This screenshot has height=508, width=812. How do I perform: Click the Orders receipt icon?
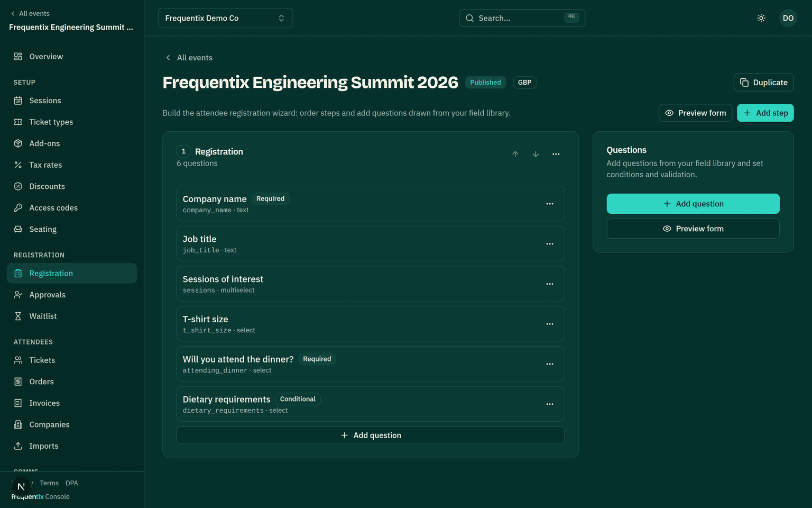click(18, 382)
